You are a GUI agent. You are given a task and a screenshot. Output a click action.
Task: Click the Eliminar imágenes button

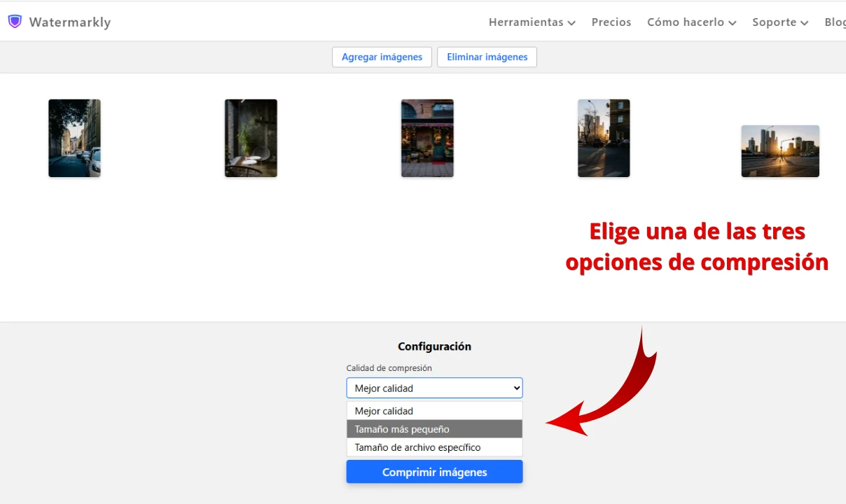pos(487,57)
